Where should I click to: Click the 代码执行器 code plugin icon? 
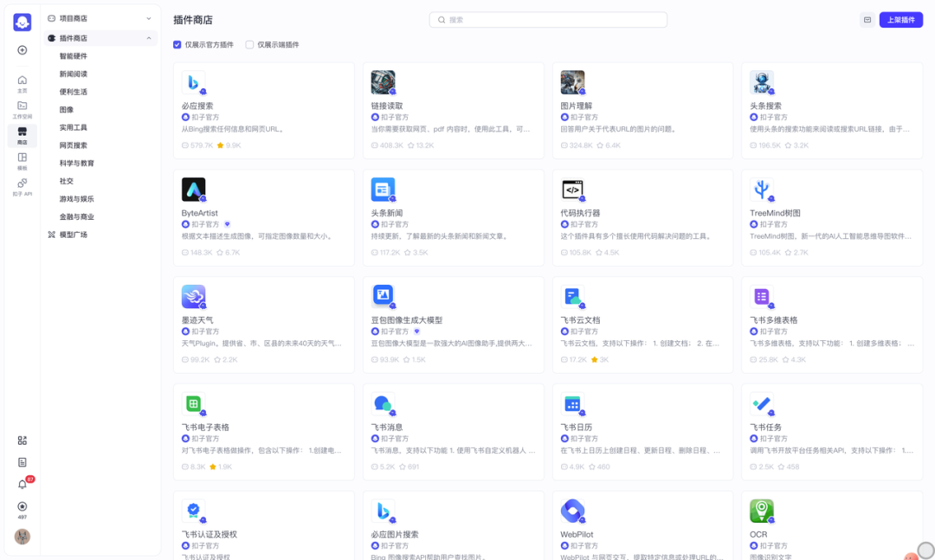point(572,190)
